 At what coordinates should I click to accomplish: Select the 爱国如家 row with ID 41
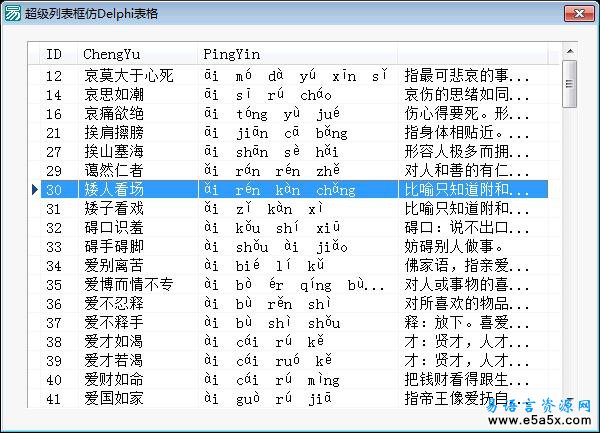[x=114, y=398]
